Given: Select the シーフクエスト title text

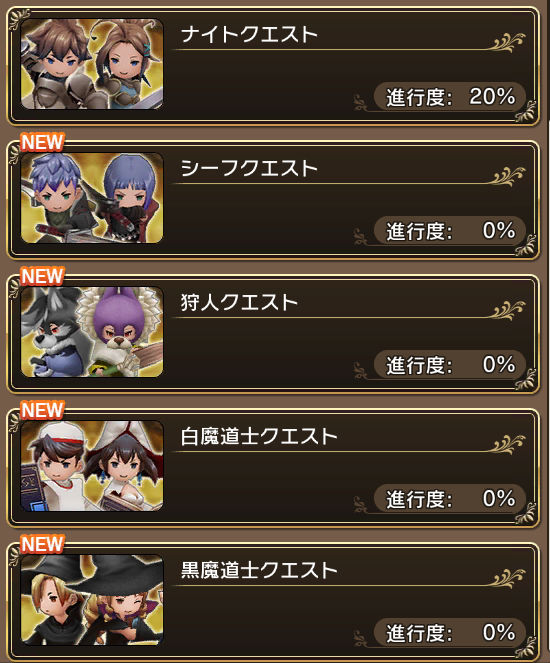Looking at the screenshot, I should click(249, 168).
